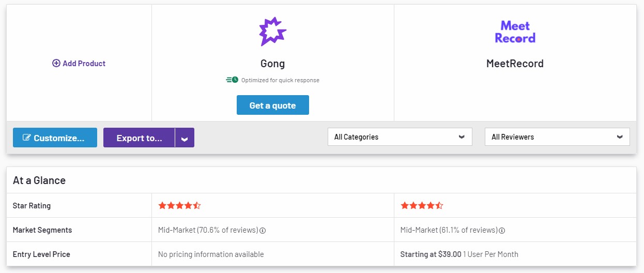Click the Export to... button
The image size is (644, 273).
[139, 138]
